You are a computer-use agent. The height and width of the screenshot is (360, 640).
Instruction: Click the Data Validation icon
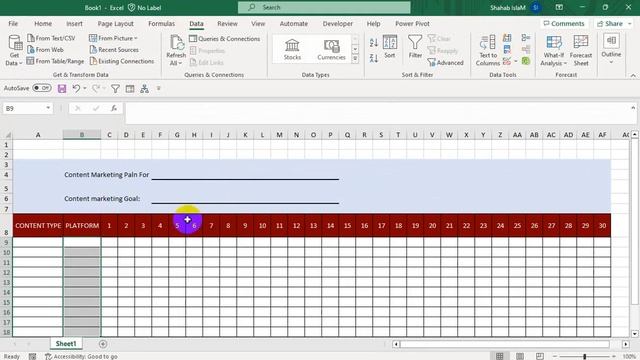point(507,61)
